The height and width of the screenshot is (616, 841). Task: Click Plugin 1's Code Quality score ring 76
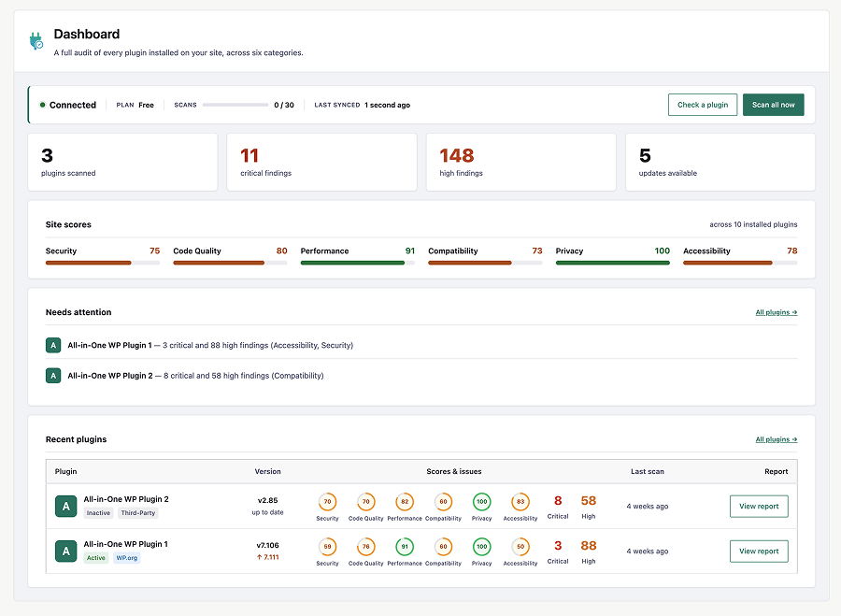tap(365, 547)
